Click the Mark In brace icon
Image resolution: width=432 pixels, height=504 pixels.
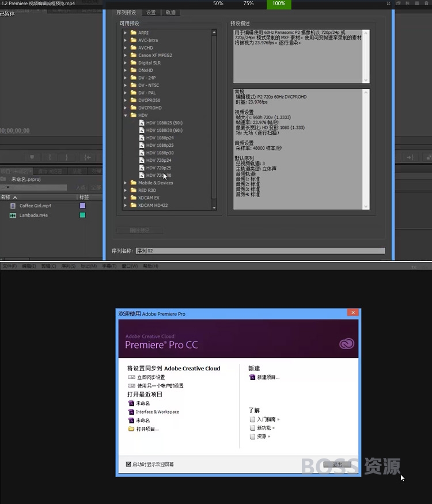(50, 157)
